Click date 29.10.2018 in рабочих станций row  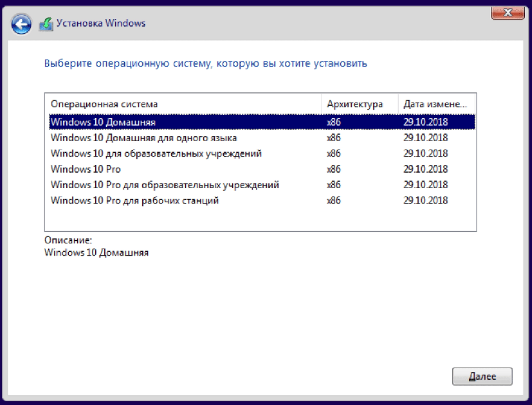point(426,200)
